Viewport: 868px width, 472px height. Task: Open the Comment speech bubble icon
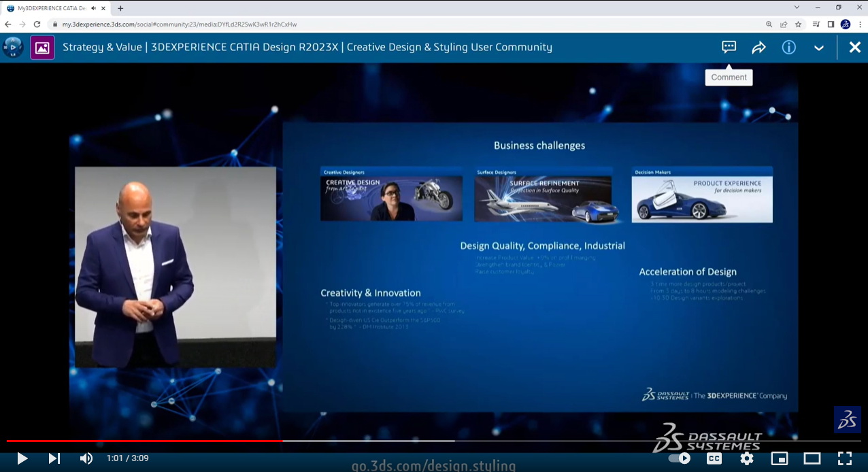[x=728, y=47]
